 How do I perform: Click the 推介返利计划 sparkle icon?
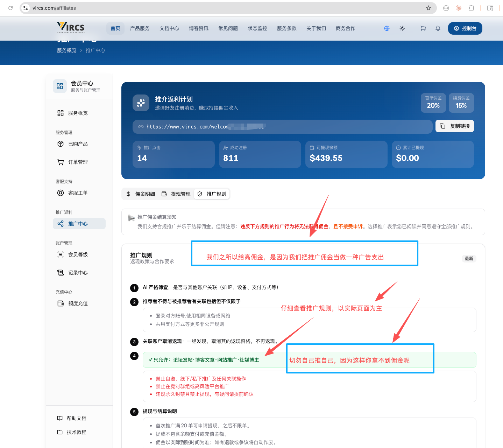(x=141, y=103)
